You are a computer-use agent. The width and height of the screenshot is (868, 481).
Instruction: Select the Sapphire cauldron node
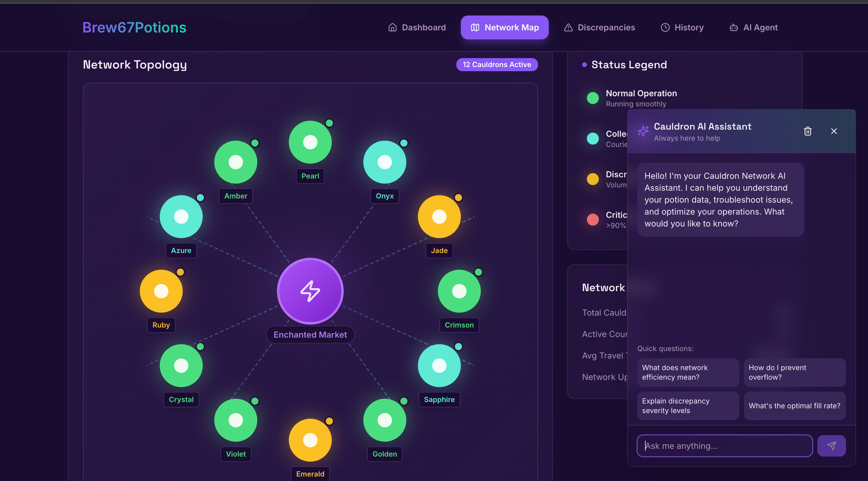click(x=439, y=365)
